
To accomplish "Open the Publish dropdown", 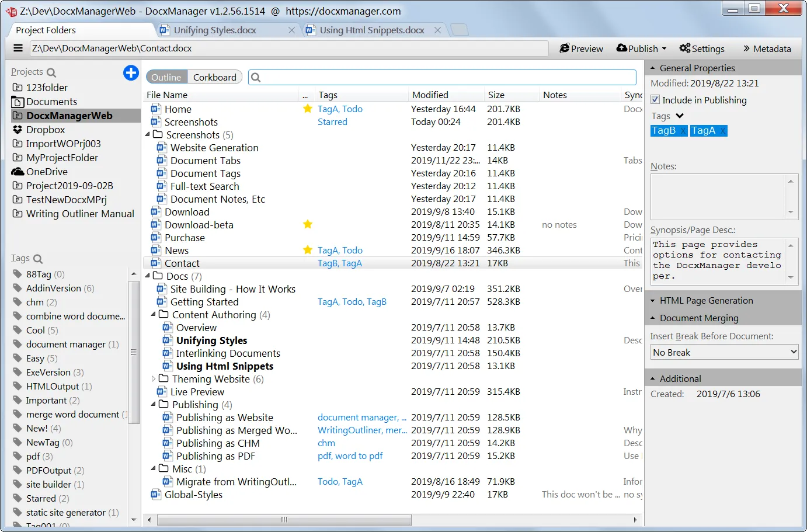I will (x=641, y=48).
